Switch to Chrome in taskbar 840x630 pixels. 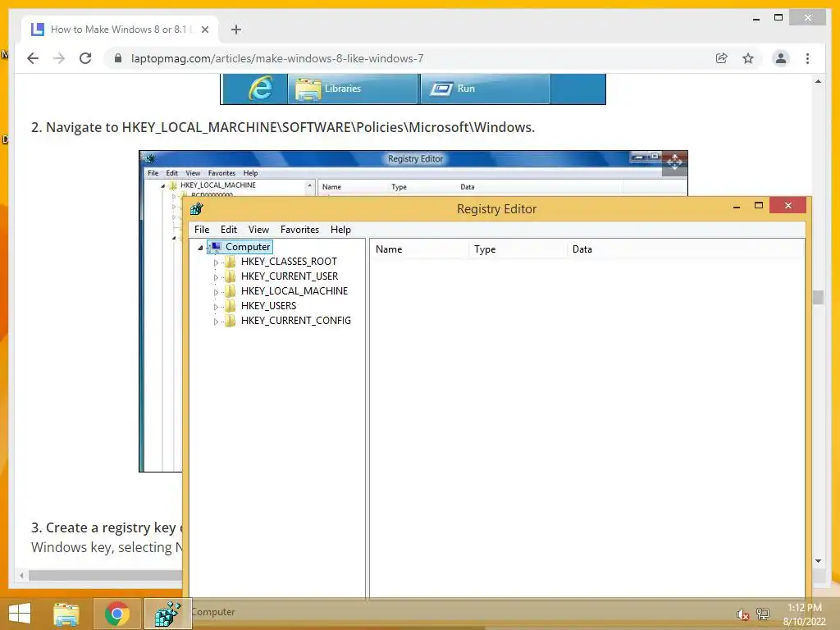pos(116,614)
